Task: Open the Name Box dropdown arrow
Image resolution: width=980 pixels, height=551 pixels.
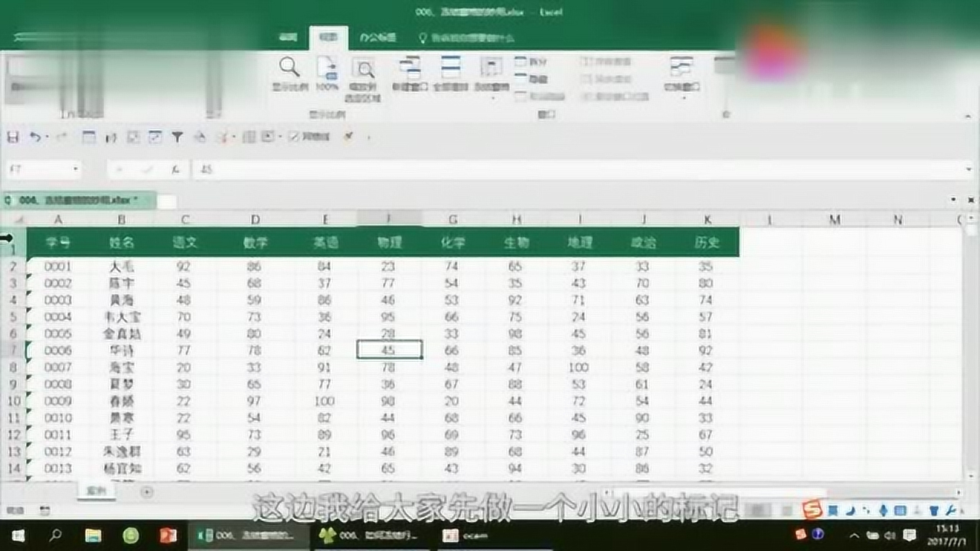Action: click(75, 169)
